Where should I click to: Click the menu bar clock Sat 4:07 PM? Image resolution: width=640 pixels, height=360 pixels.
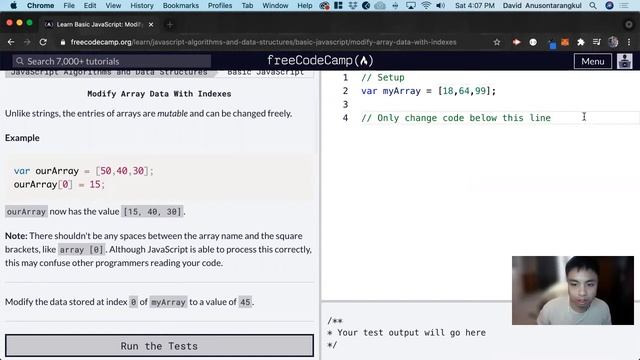[x=475, y=5]
